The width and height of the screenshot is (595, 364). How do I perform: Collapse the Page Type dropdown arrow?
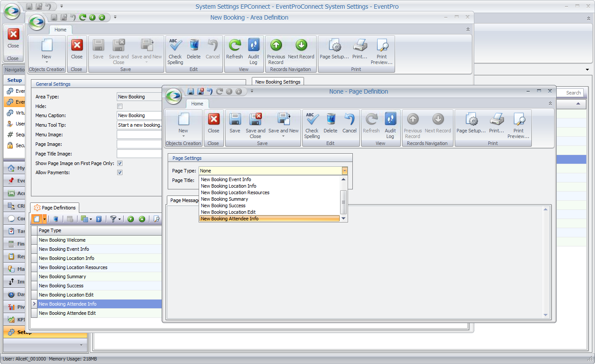[345, 171]
